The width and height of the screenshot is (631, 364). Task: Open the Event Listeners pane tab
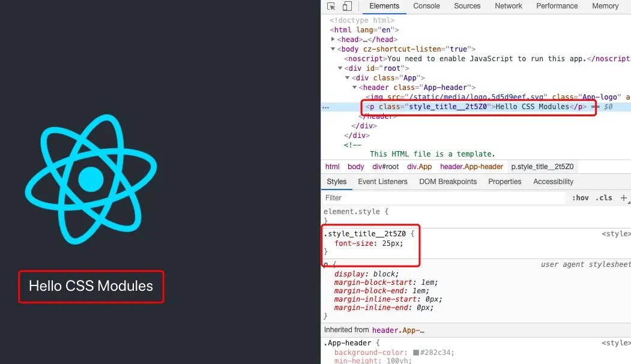[x=382, y=182]
